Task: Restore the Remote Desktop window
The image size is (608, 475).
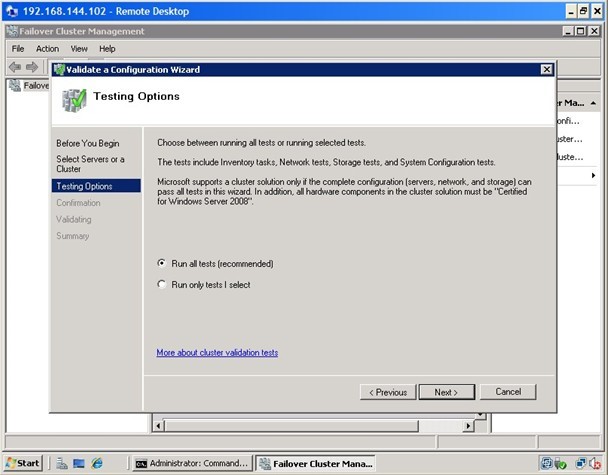Action: [584, 11]
